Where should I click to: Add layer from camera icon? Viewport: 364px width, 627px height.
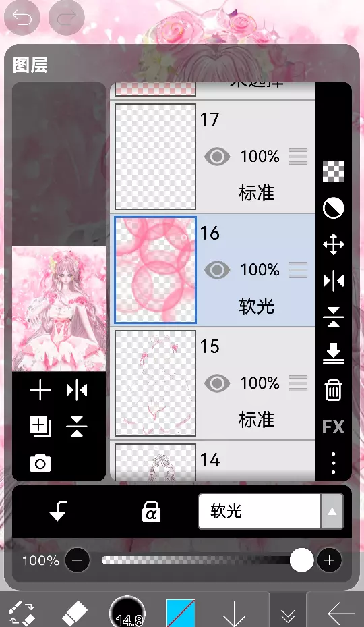pyautogui.click(x=40, y=463)
